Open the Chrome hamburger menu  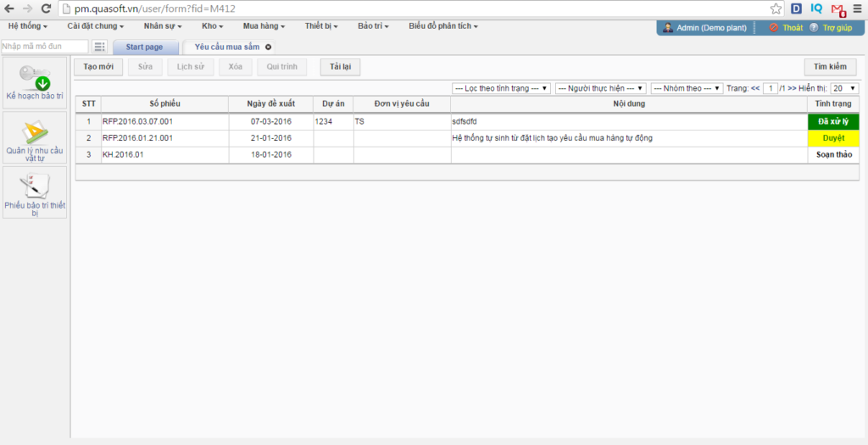tap(857, 8)
